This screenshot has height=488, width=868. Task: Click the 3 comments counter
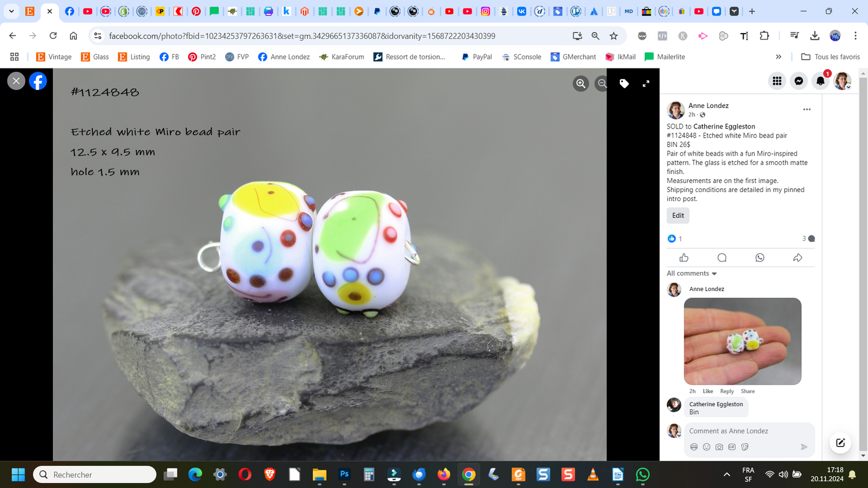click(809, 239)
